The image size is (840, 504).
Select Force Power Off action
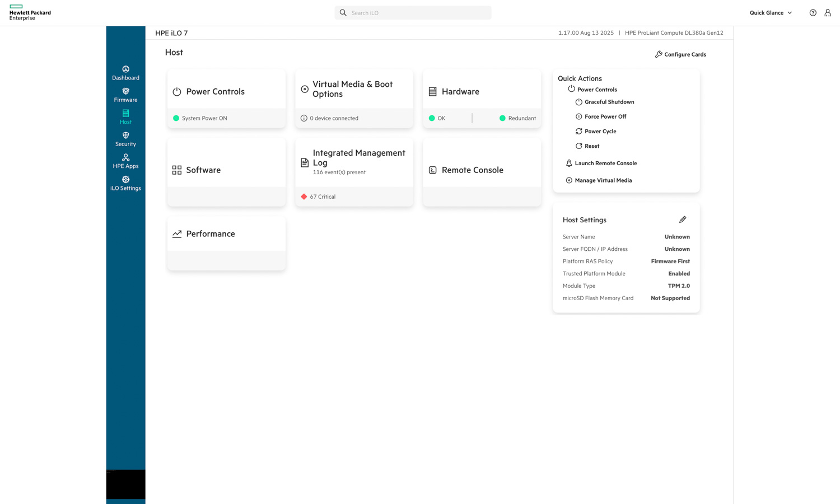(605, 116)
